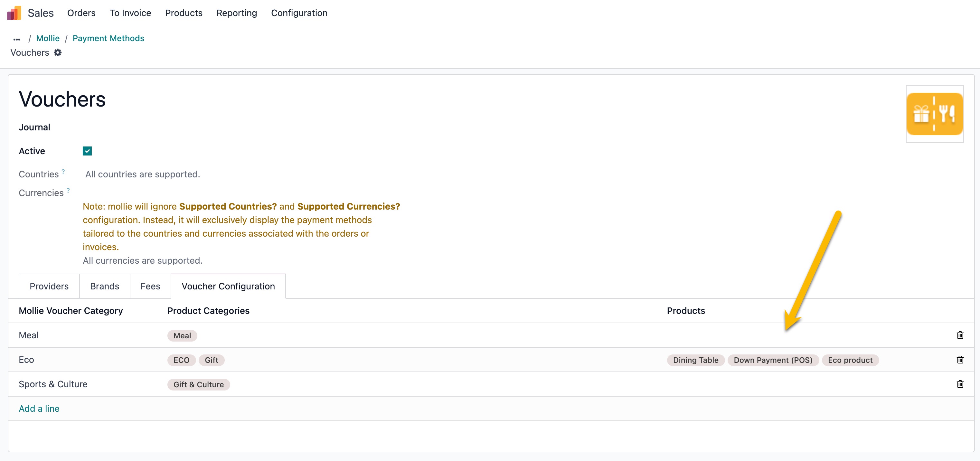980x461 pixels.
Task: Click the Add a line link
Action: 39,409
